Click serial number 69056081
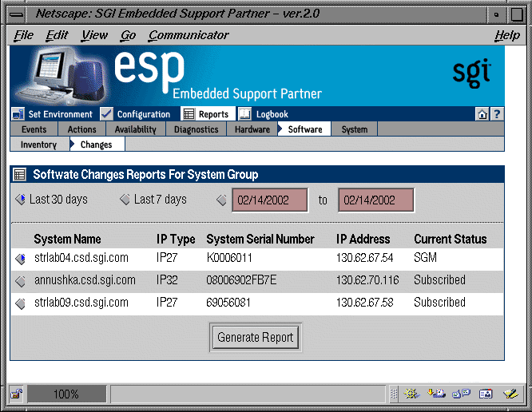The width and height of the screenshot is (532, 412). click(x=228, y=303)
